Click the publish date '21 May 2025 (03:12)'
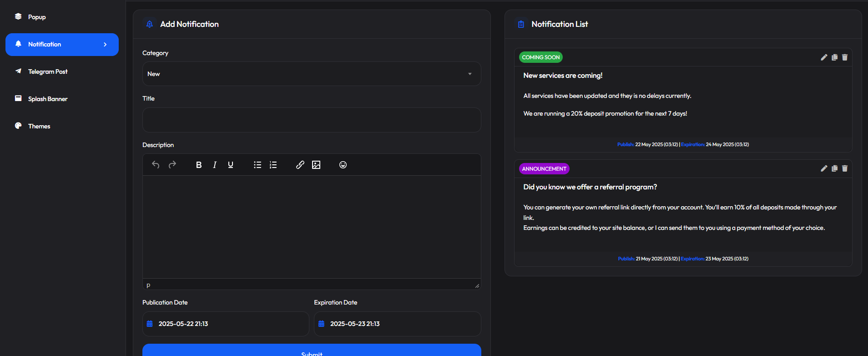This screenshot has height=356, width=868. click(x=657, y=259)
